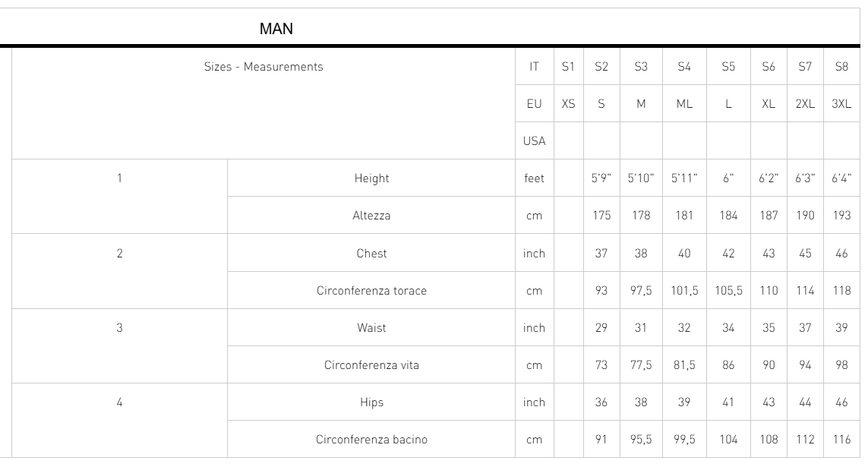This screenshot has height=467, width=868.
Task: Select the ML size cell in EU row
Action: (684, 103)
